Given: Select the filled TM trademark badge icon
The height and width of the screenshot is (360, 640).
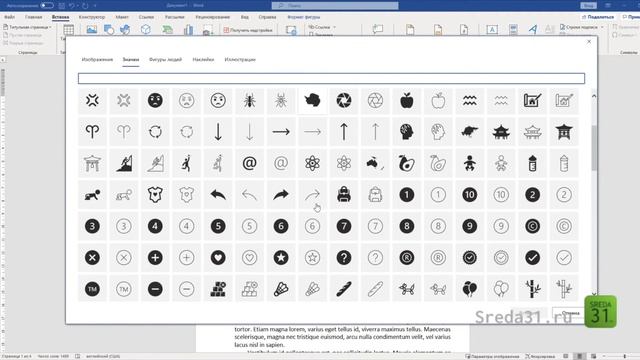Looking at the screenshot, I should point(92,289).
